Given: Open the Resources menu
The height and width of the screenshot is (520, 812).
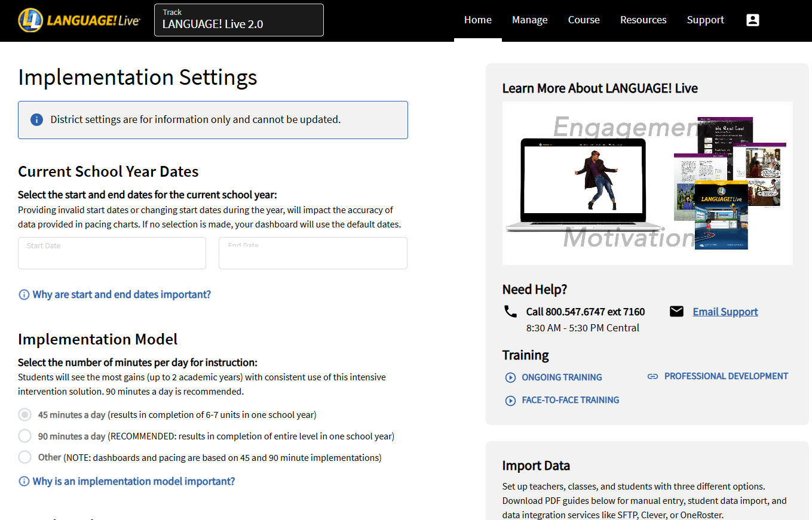Looking at the screenshot, I should point(643,20).
